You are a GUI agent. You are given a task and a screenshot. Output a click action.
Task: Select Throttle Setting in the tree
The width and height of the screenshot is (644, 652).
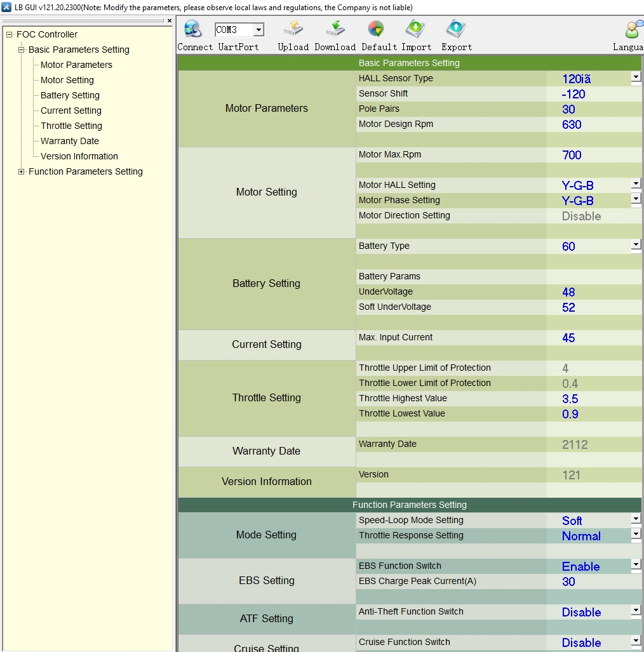(x=71, y=126)
